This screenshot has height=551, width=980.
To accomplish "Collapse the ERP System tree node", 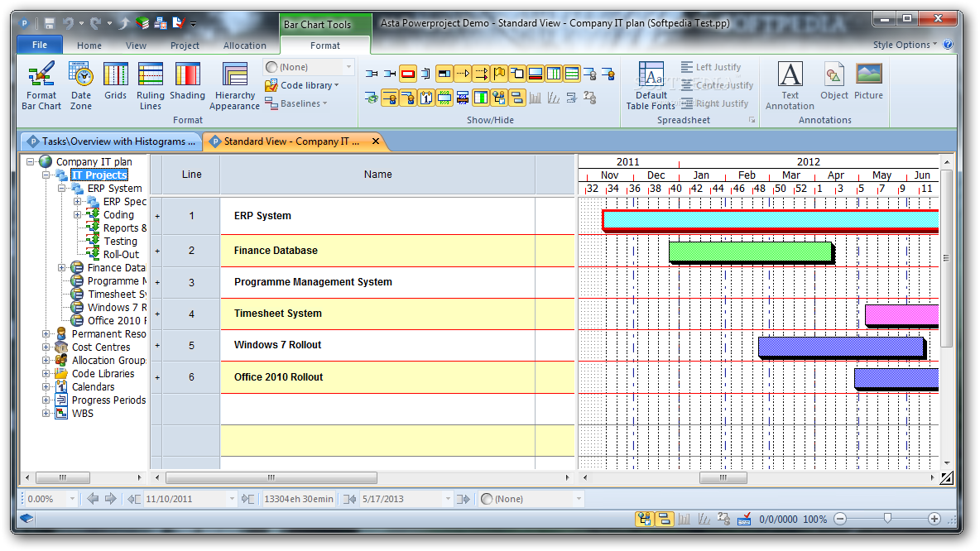I will (62, 188).
